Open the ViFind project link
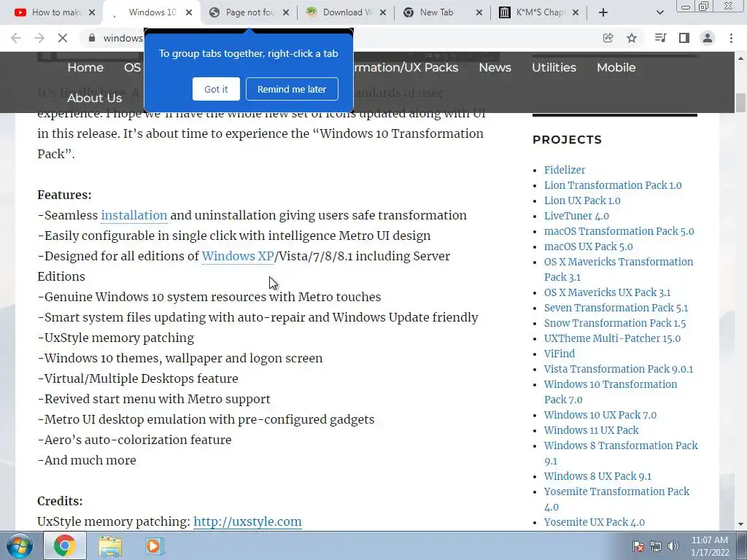The height and width of the screenshot is (560, 747). [x=560, y=354]
